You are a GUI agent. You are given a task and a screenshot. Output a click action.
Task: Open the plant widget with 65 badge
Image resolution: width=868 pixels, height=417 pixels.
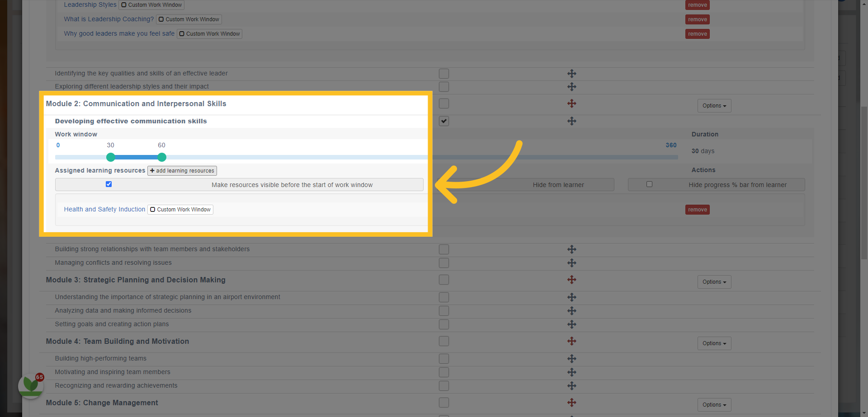(x=31, y=385)
